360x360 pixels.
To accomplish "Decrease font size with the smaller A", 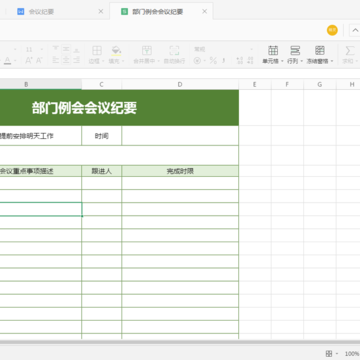I will point(39,60).
